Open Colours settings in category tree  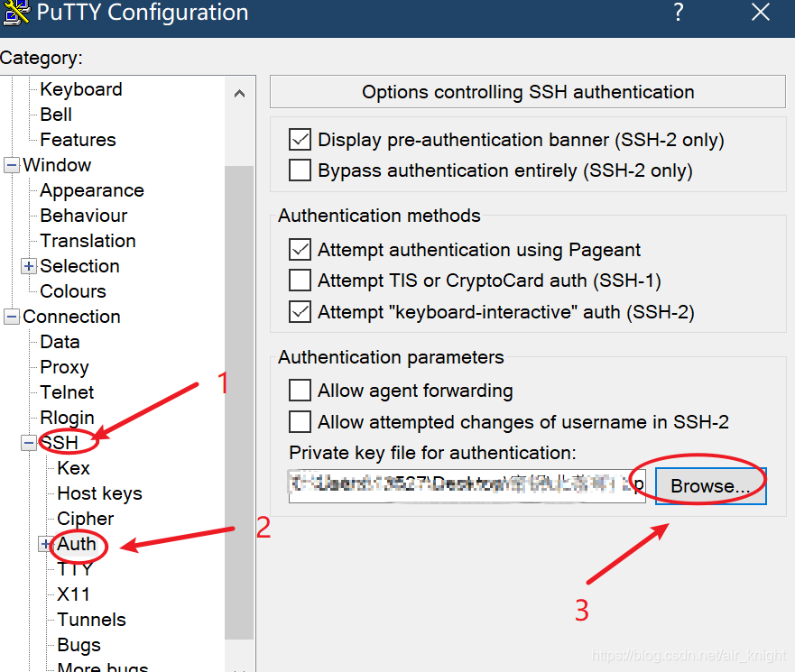point(73,291)
